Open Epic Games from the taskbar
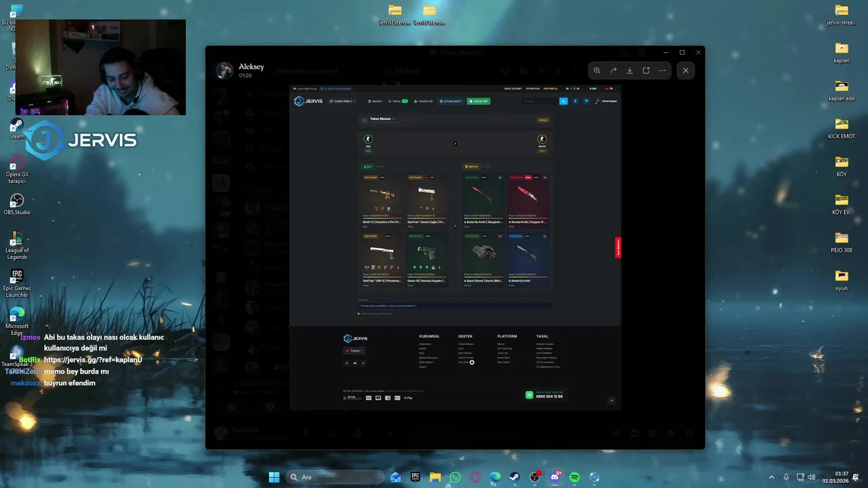 click(415, 477)
